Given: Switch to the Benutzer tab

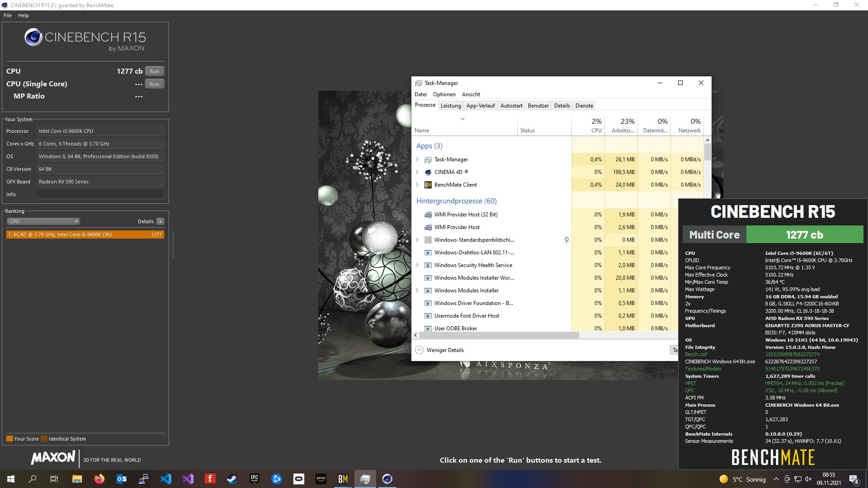Looking at the screenshot, I should [x=538, y=106].
